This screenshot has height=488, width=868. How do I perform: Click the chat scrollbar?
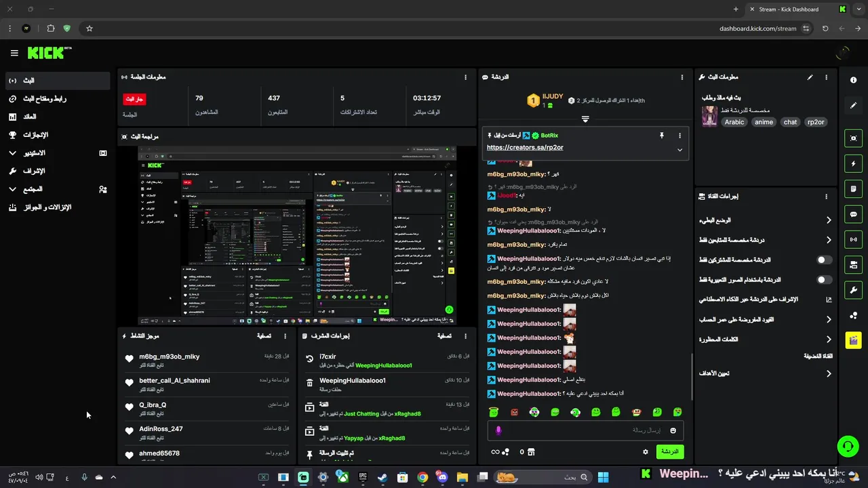[691, 377]
